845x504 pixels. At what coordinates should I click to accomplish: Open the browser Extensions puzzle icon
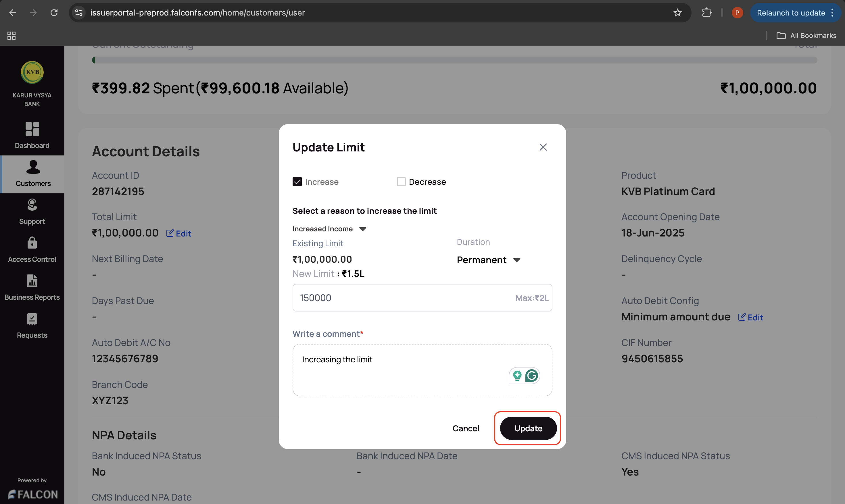coord(706,13)
